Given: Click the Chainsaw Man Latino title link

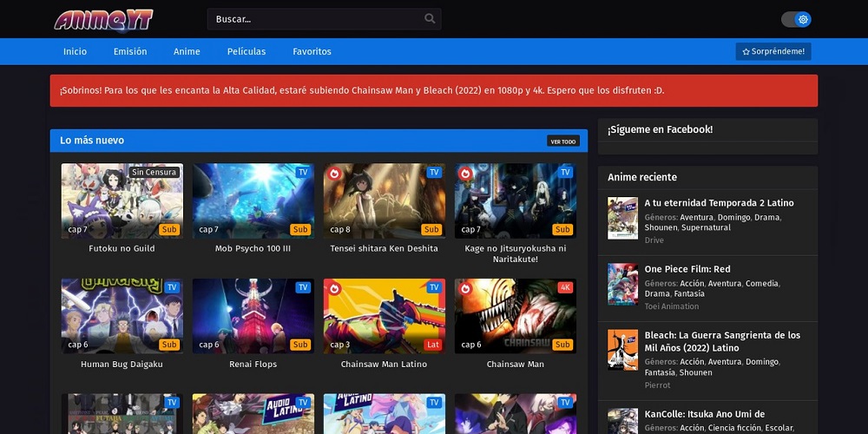Looking at the screenshot, I should [385, 365].
